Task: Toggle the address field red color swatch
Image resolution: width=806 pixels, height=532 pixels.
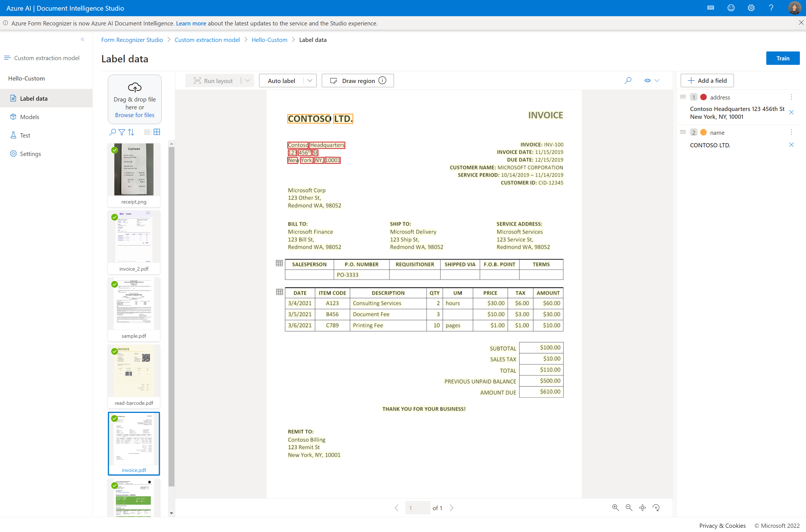Action: click(703, 97)
